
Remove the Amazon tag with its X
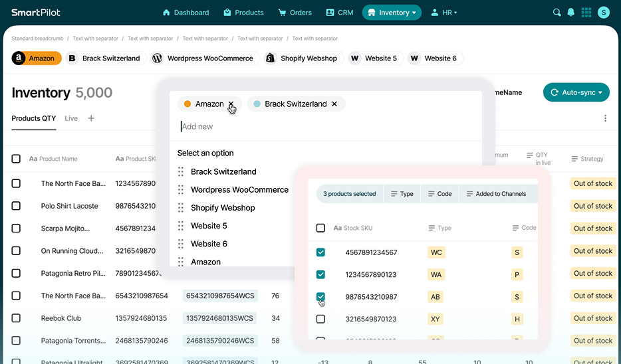coord(231,104)
